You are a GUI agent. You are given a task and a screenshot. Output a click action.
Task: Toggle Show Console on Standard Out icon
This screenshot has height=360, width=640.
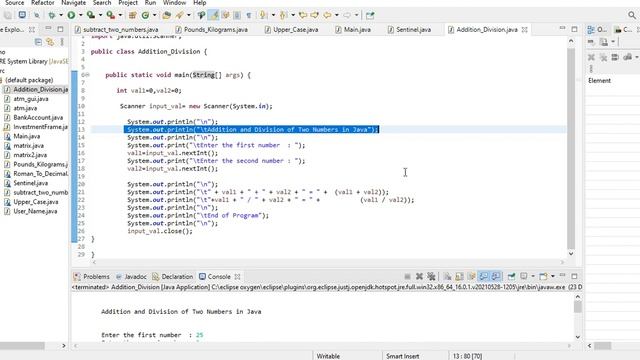tap(484, 277)
